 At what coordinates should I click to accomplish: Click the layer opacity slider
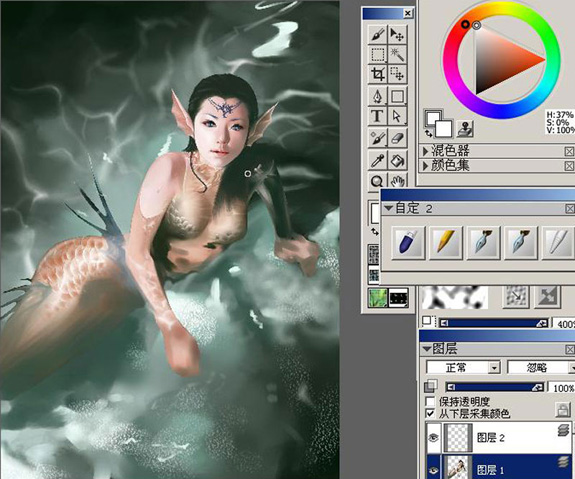(x=495, y=387)
